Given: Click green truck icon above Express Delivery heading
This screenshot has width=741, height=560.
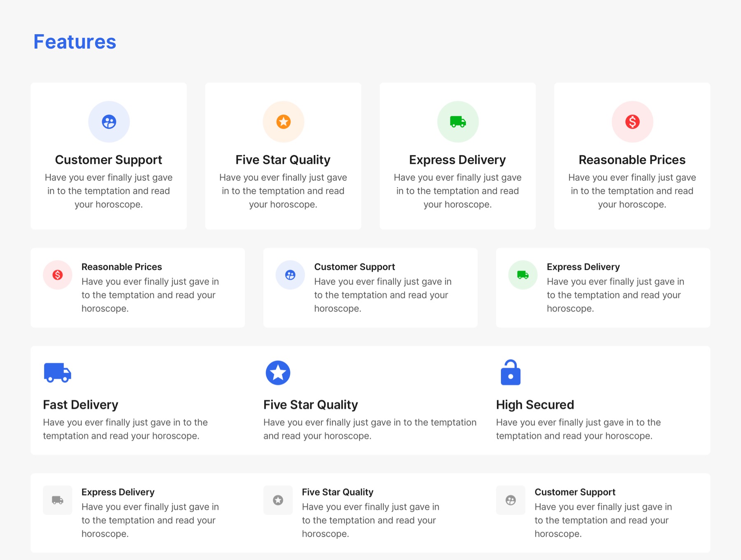Looking at the screenshot, I should 458,122.
